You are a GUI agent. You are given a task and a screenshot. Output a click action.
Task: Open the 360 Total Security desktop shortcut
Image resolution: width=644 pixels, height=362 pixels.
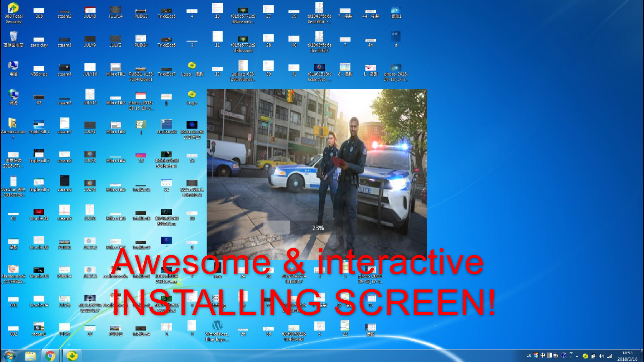pyautogui.click(x=13, y=13)
